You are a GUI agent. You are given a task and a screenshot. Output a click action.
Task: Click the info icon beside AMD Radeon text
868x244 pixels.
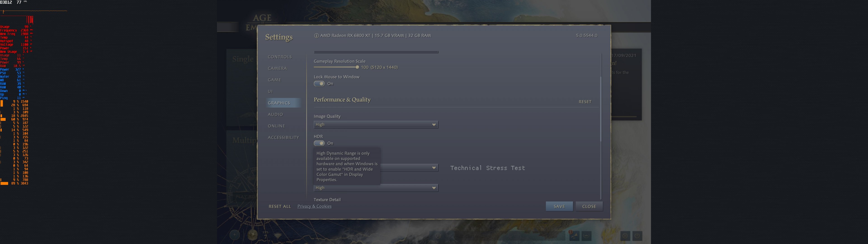(316, 36)
